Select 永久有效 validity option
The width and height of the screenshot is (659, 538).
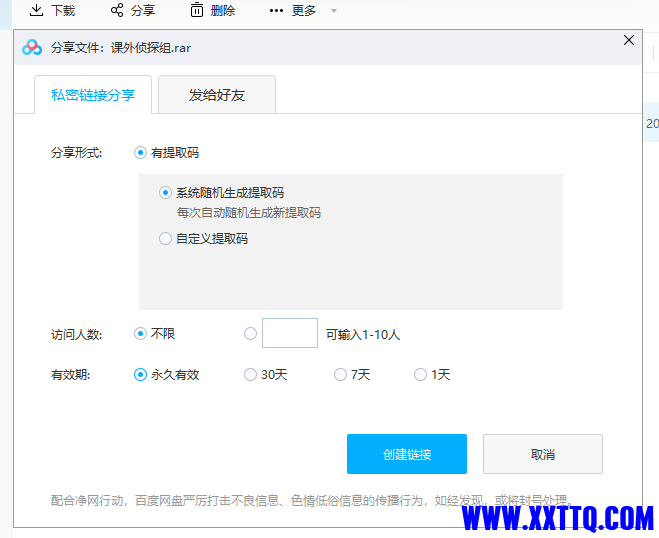(x=140, y=374)
